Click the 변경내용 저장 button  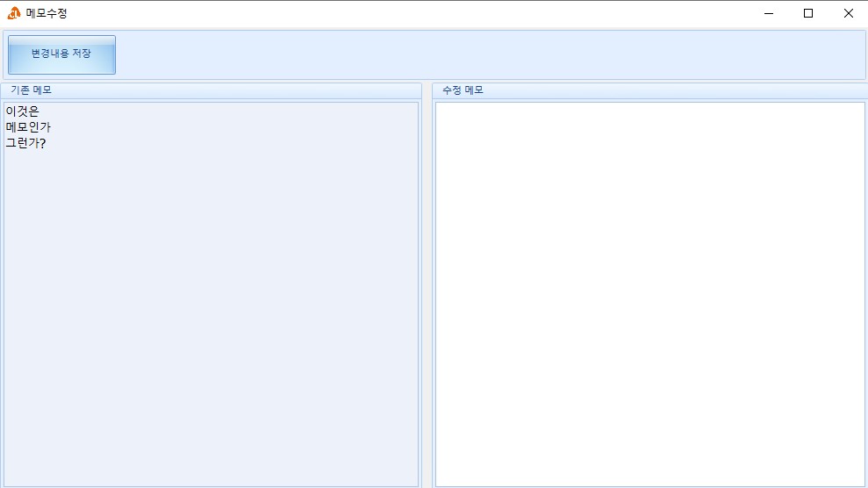(x=61, y=54)
